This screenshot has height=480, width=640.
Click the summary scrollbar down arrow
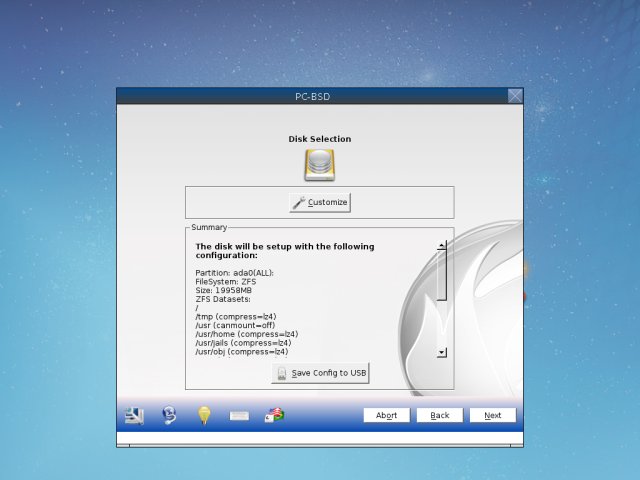point(442,352)
